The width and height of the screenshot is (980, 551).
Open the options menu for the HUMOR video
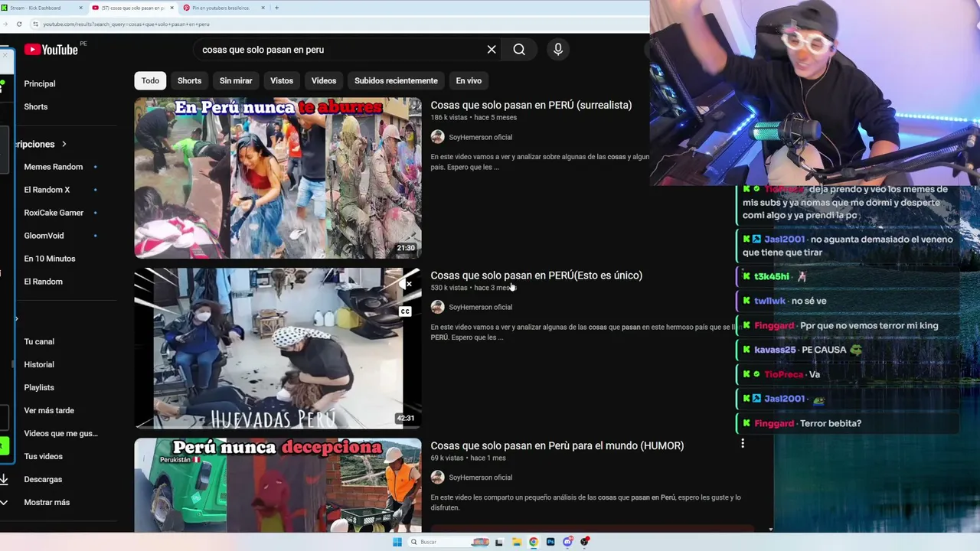click(x=742, y=443)
